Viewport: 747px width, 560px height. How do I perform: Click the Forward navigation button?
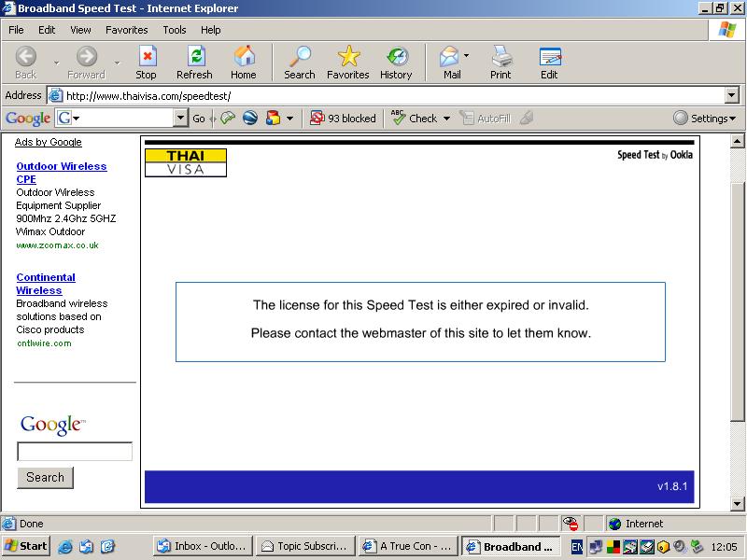86,63
